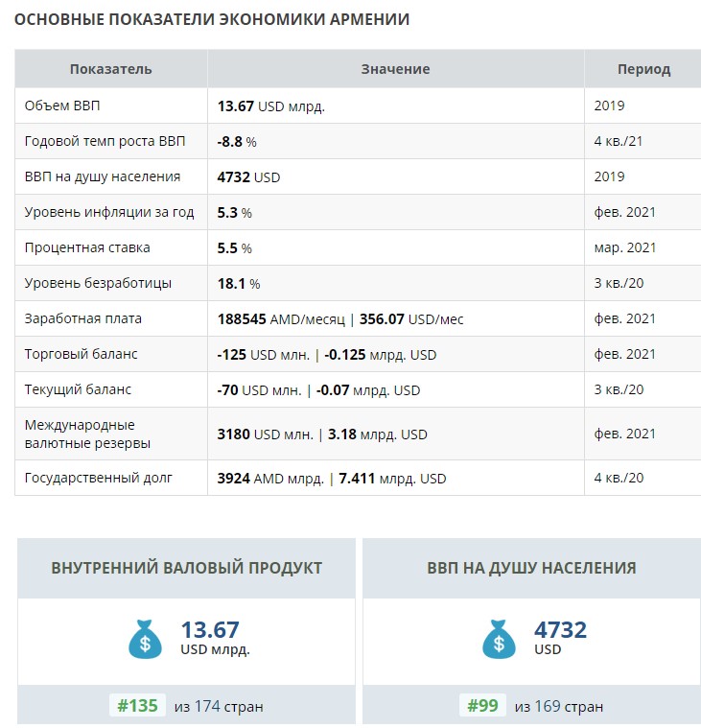Screen dimensions: 701x728
Task: Click the Уровень инфляции за год label
Action: pos(109,212)
